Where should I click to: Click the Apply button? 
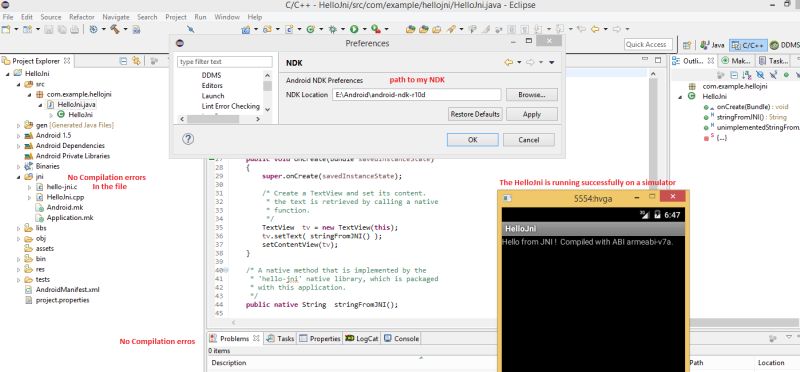(x=532, y=114)
